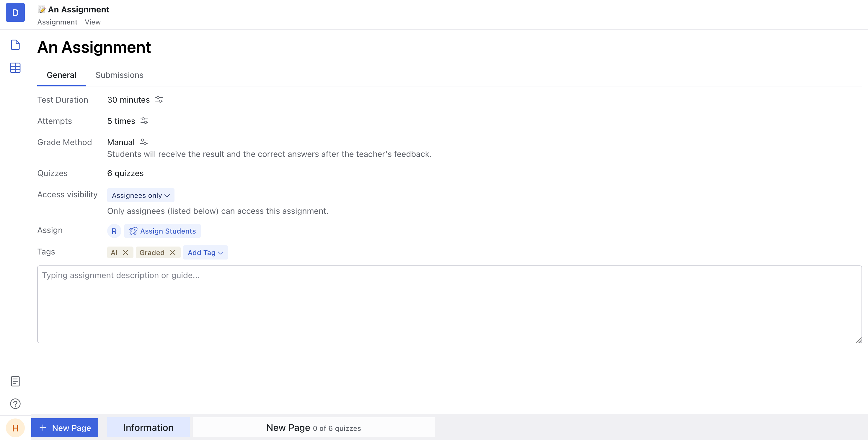Adjust Test Duration settings icon
This screenshot has width=868, height=440.
click(x=159, y=100)
